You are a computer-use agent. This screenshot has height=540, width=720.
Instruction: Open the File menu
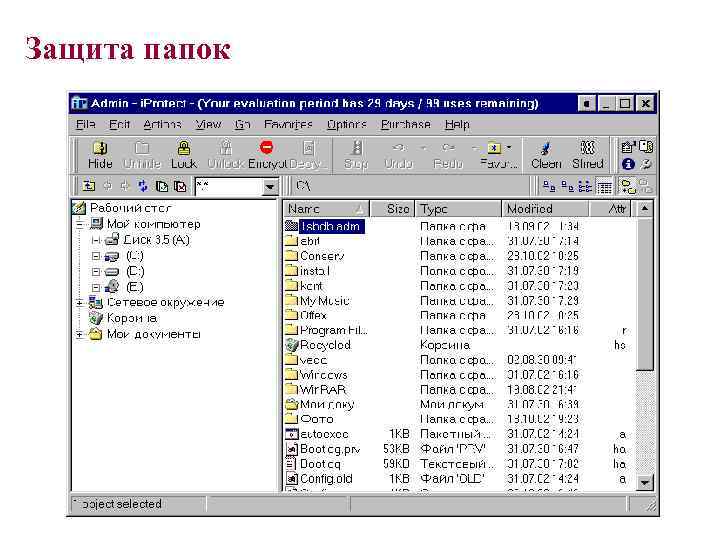[85, 124]
